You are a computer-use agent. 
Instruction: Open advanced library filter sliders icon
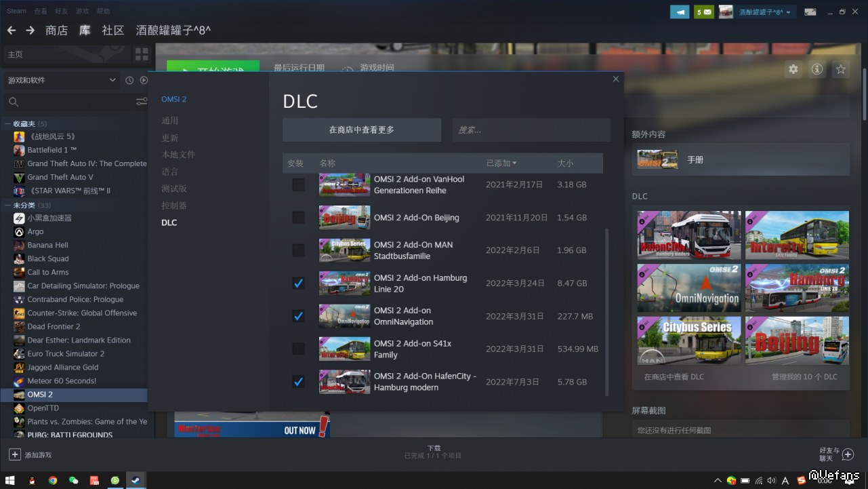pyautogui.click(x=142, y=102)
